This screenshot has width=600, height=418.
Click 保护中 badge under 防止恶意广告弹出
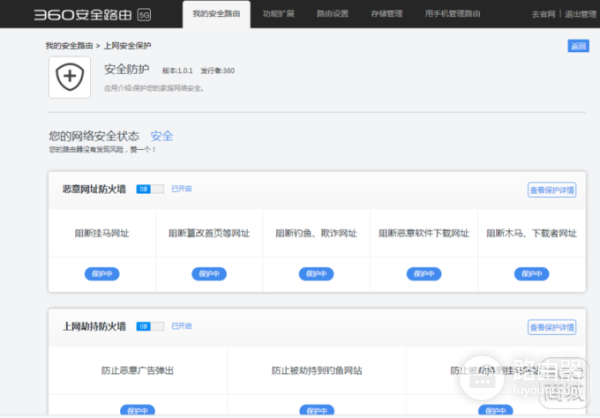coord(137,410)
